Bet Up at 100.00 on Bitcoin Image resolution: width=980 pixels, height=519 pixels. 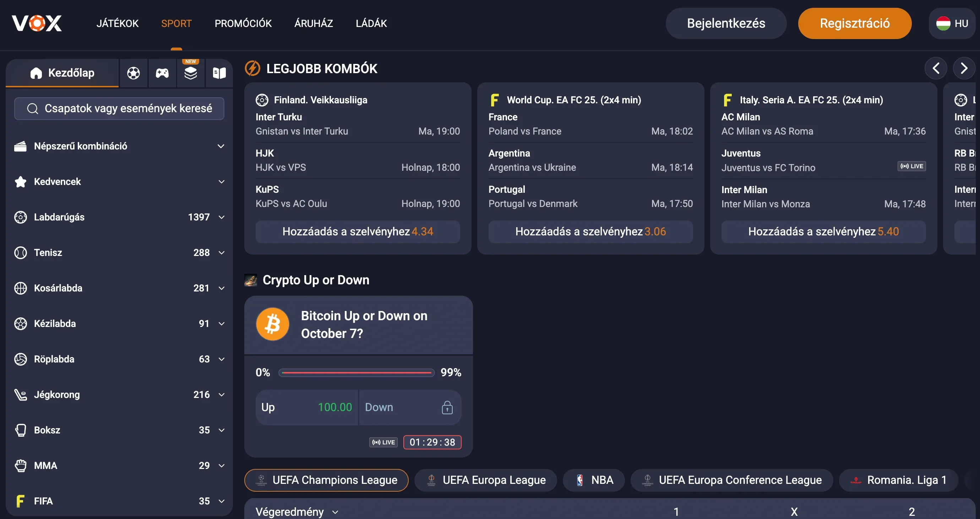point(307,407)
